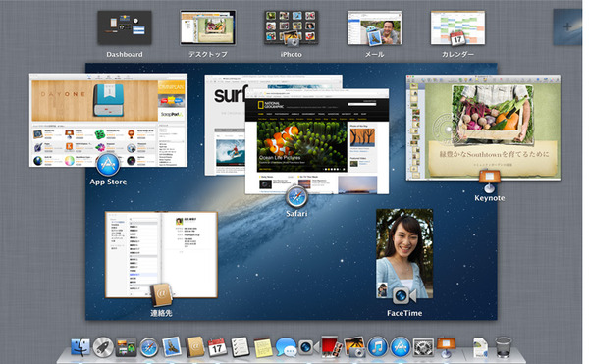Screen dimensions: 589x364
Task: Open Mission Control icon in Dock
Action: pos(127,347)
